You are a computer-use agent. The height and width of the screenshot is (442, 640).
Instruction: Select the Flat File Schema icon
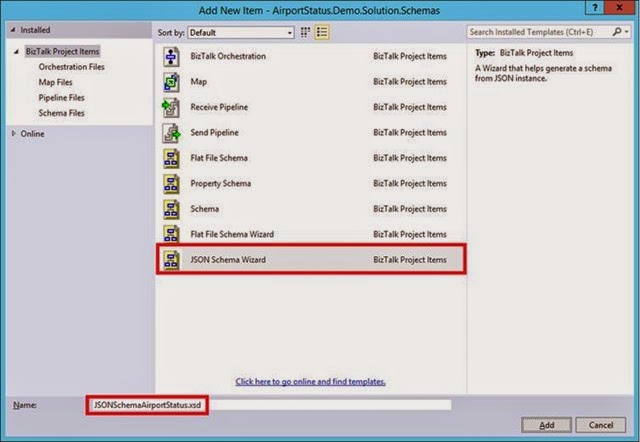tap(171, 158)
